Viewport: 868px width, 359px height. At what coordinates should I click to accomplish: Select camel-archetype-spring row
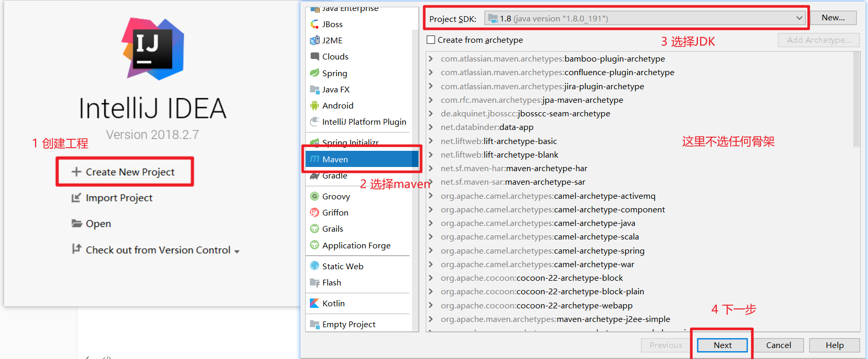(x=640, y=250)
